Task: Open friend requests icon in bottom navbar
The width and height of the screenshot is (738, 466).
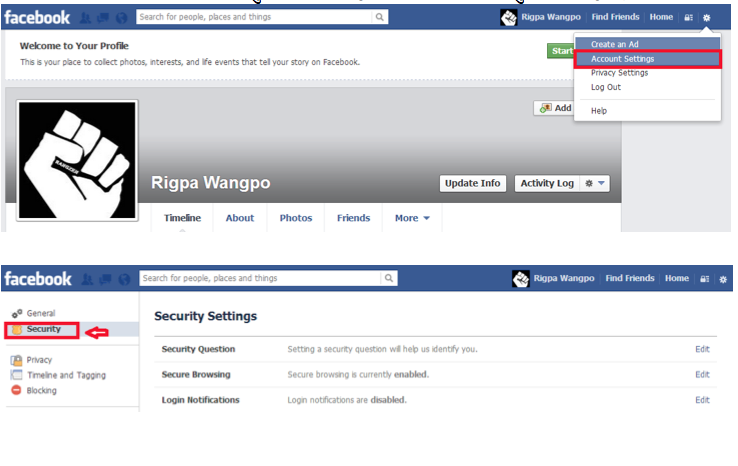Action: [x=87, y=279]
